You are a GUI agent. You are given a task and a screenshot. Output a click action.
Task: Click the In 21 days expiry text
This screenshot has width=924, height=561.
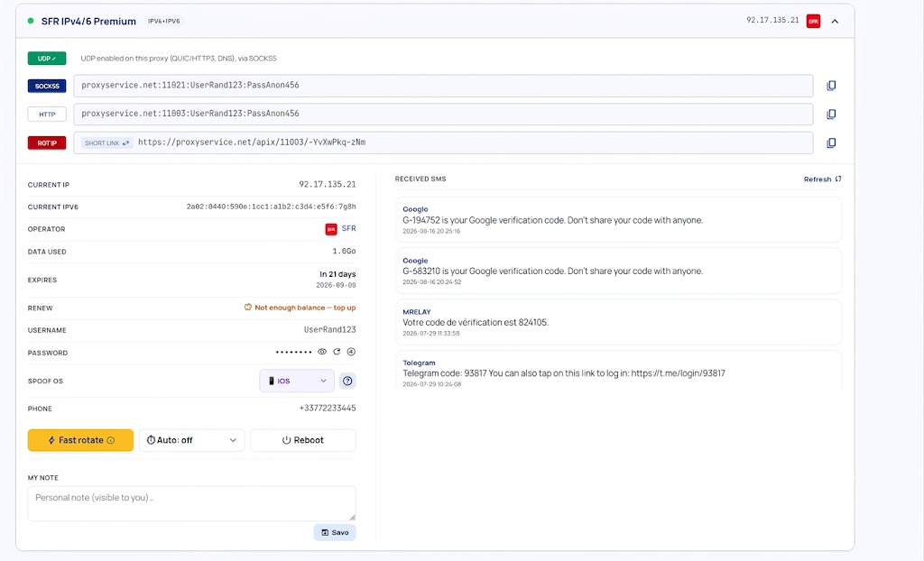[337, 274]
